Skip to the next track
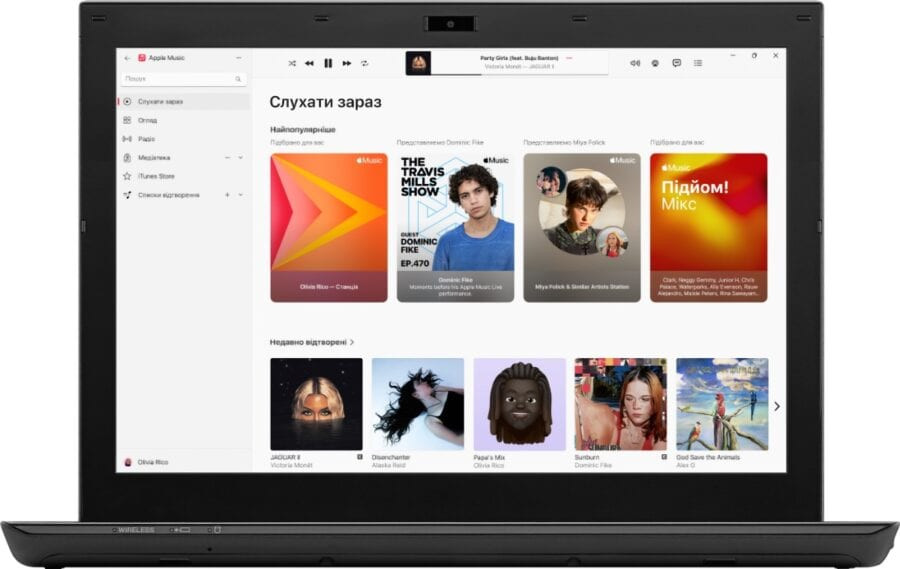 coord(347,63)
